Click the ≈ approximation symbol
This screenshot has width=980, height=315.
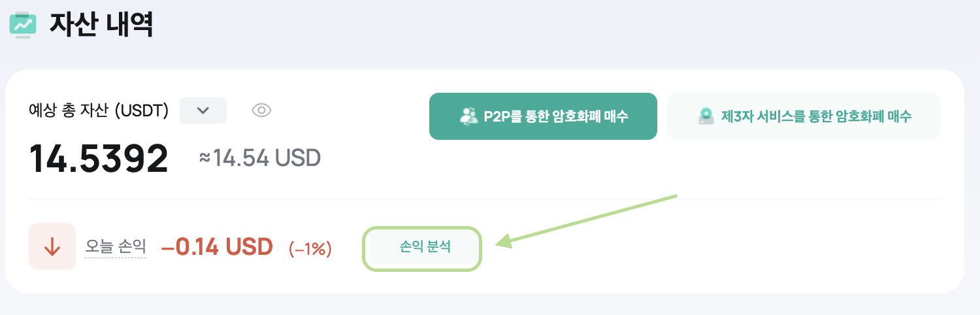205,158
